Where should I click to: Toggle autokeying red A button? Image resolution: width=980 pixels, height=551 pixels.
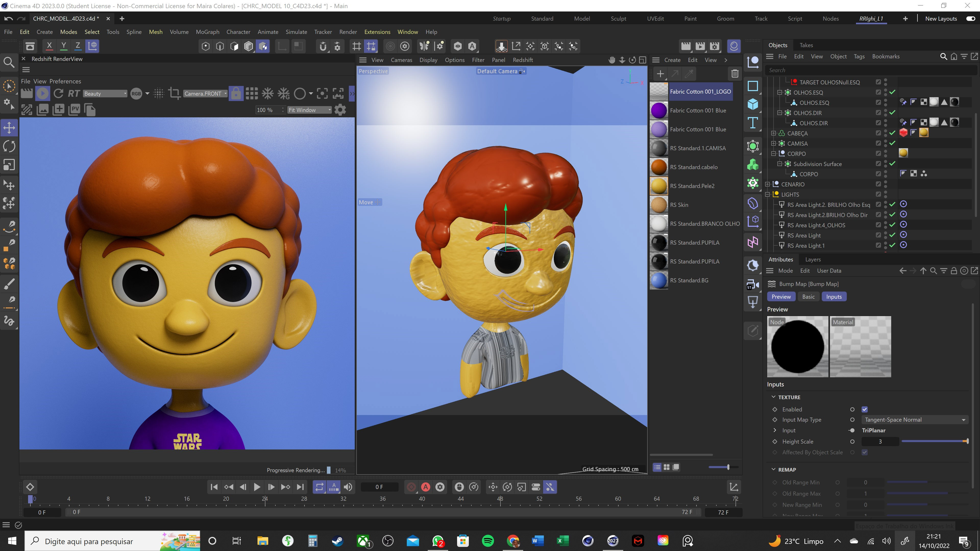coord(425,487)
